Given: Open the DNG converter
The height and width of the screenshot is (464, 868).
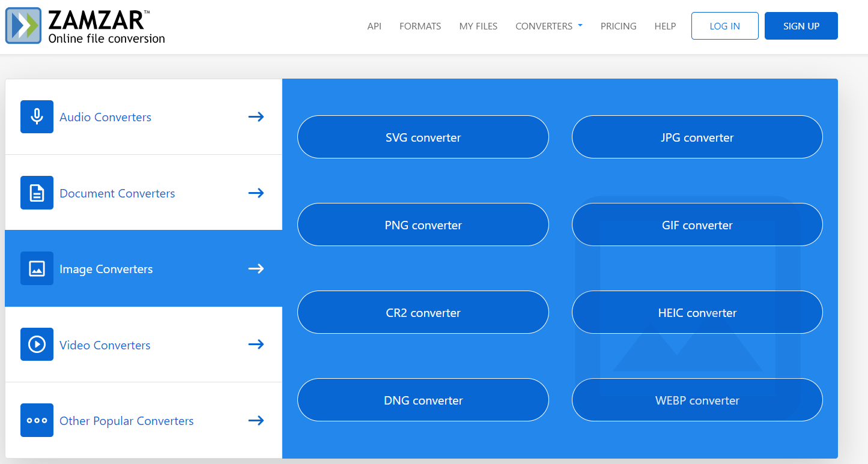Looking at the screenshot, I should pyautogui.click(x=423, y=400).
